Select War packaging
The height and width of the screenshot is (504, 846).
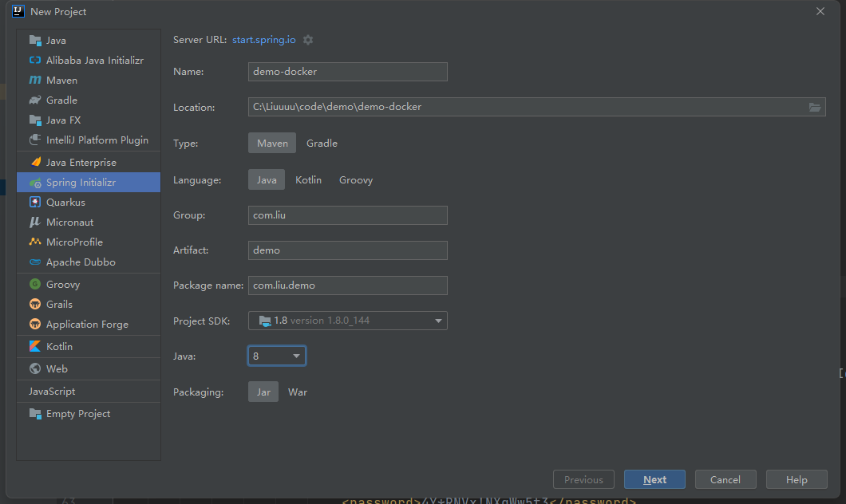297,392
